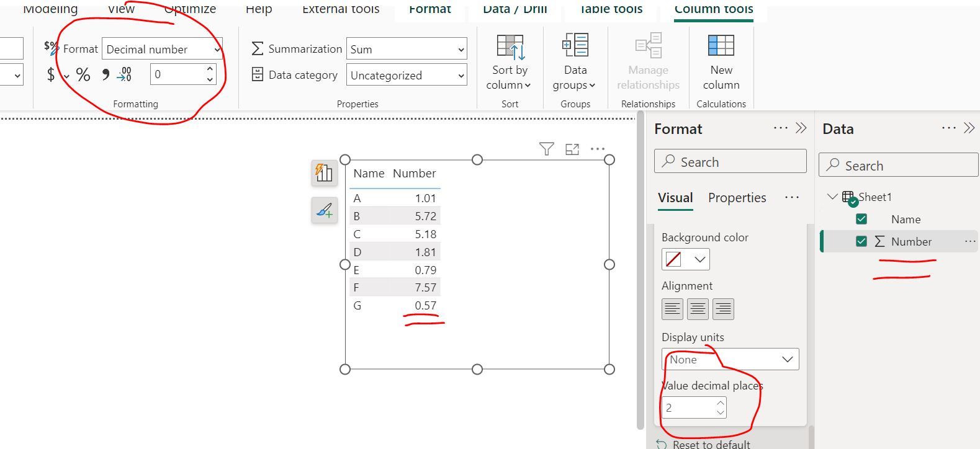This screenshot has width=980, height=449.
Task: Collapse the Format pane with chevrons
Action: [801, 128]
